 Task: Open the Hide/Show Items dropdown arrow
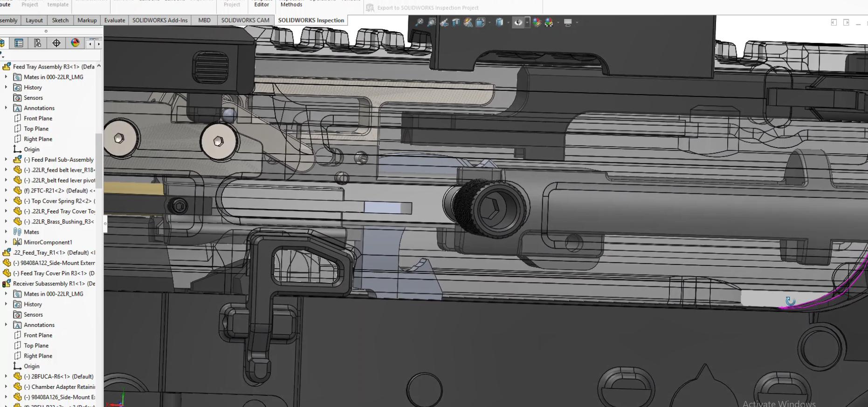coord(527,22)
